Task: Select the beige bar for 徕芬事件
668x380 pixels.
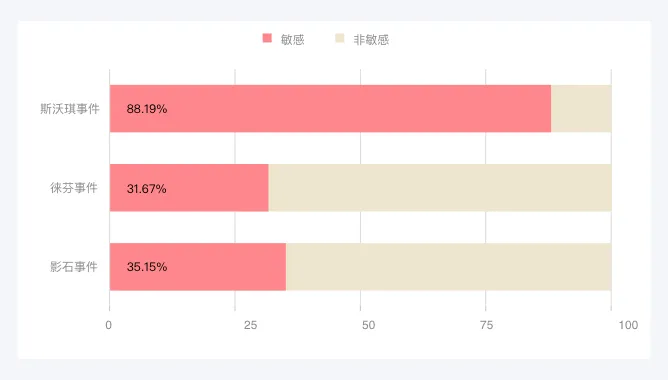Action: (440, 188)
